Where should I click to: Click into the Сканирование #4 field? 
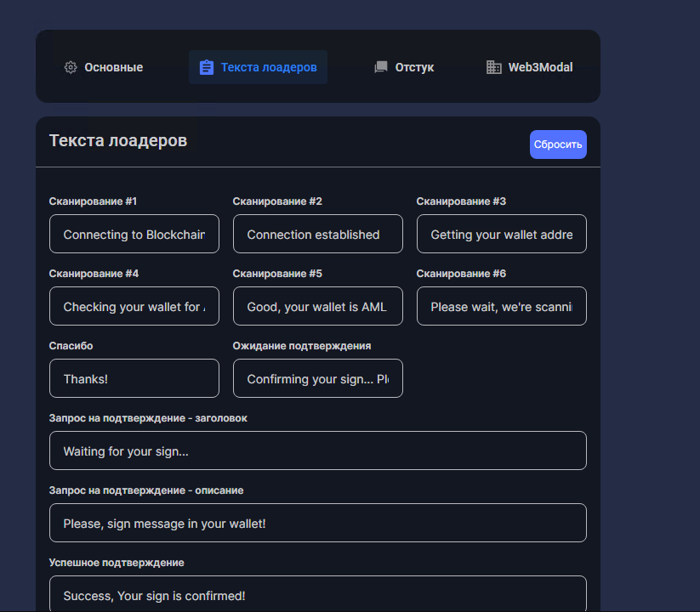click(134, 307)
